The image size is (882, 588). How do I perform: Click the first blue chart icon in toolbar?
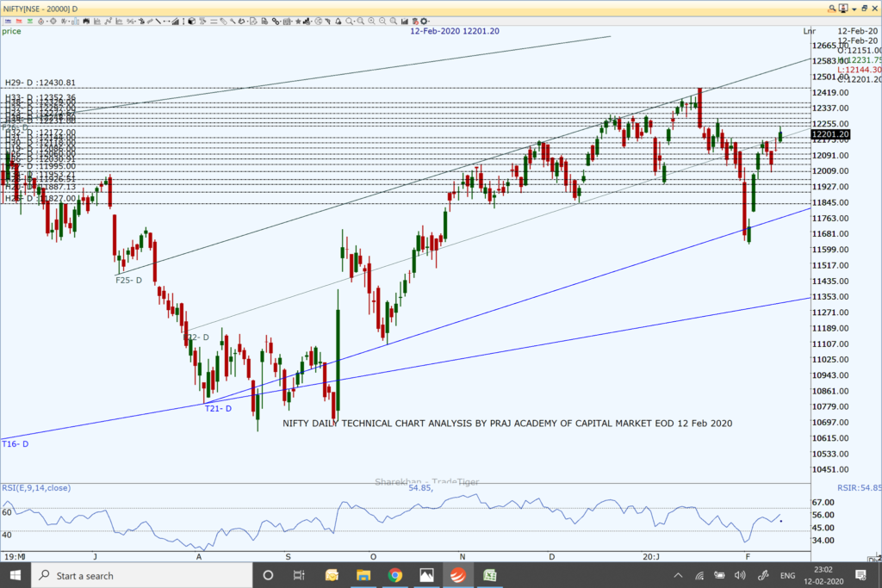point(9,22)
